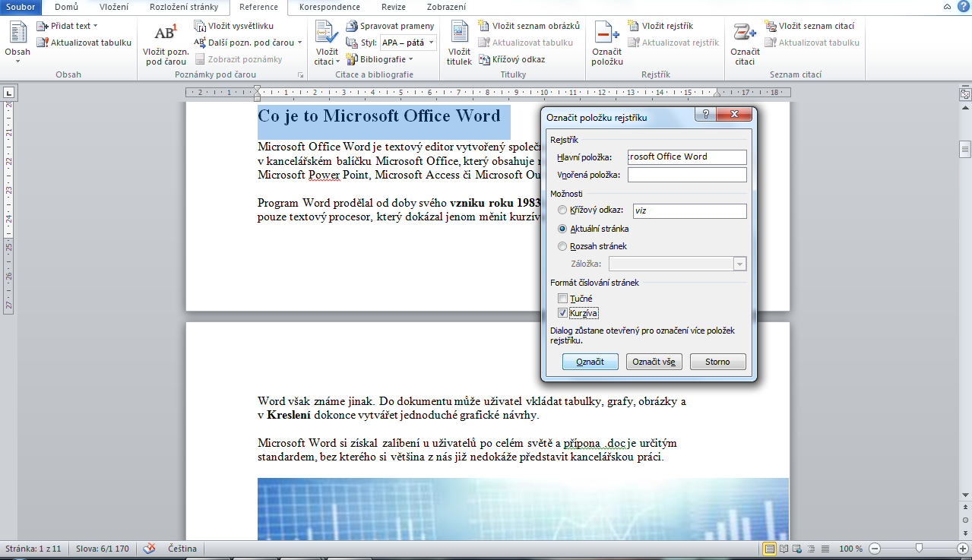Screen dimensions: 972x560
Task: Open the Soubor tab
Action: tap(21, 7)
